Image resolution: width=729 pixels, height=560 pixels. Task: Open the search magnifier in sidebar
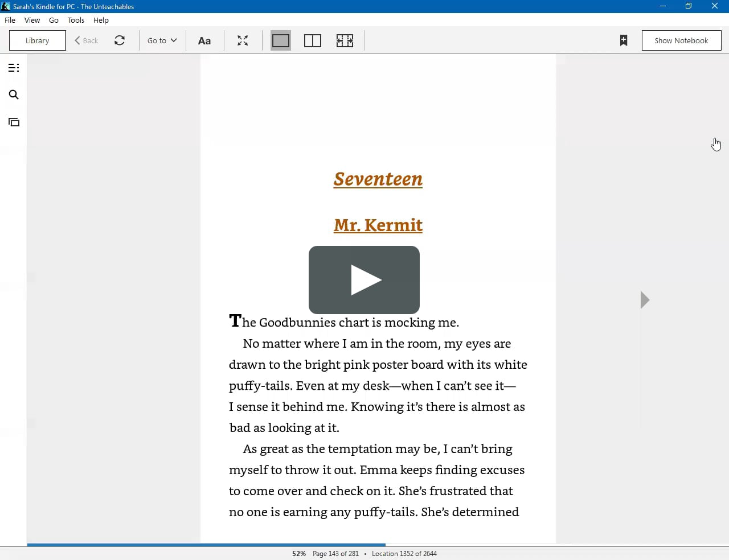[14, 94]
